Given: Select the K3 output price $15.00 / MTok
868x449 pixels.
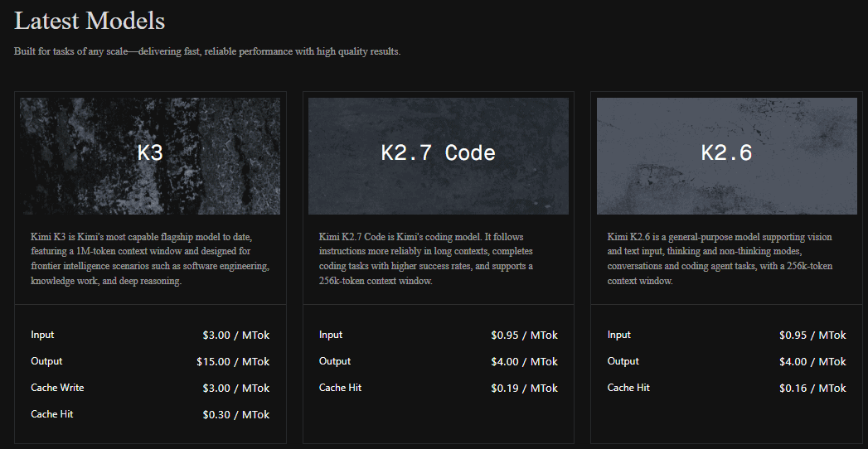Looking at the screenshot, I should pos(233,362).
